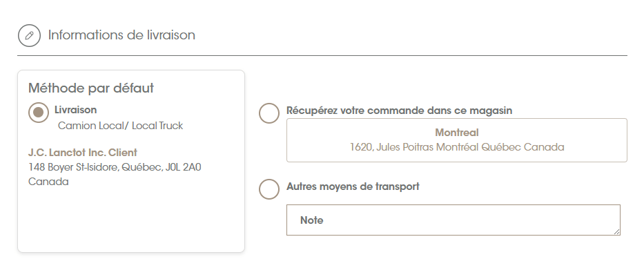Click the Autres moyens de transport label
This screenshot has width=644, height=268.
[x=353, y=186]
